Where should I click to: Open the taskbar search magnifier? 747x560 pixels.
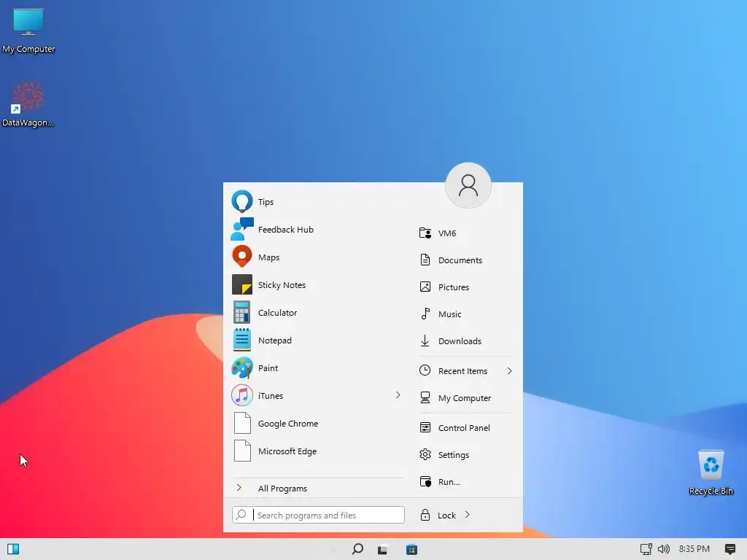click(357, 549)
